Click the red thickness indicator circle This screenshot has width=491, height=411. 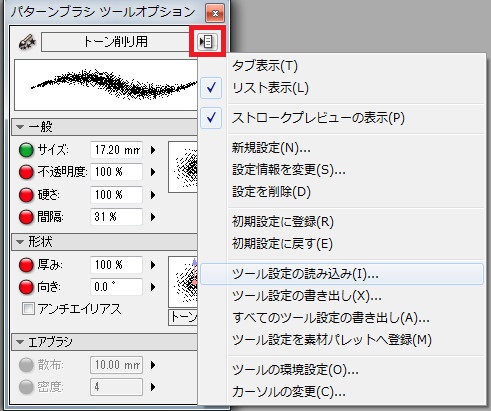click(x=26, y=265)
